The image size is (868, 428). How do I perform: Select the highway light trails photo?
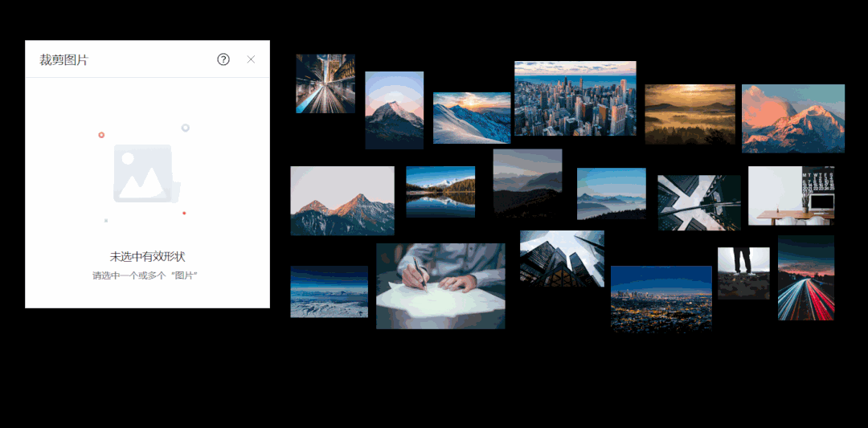click(806, 278)
